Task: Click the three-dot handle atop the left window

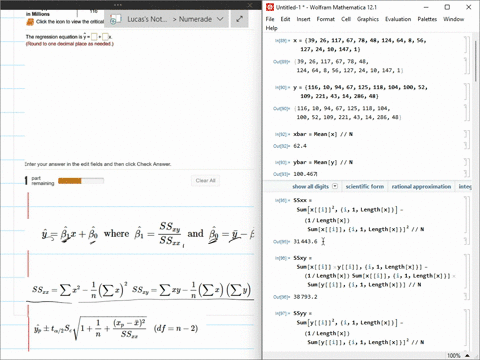Action: pos(118,5)
